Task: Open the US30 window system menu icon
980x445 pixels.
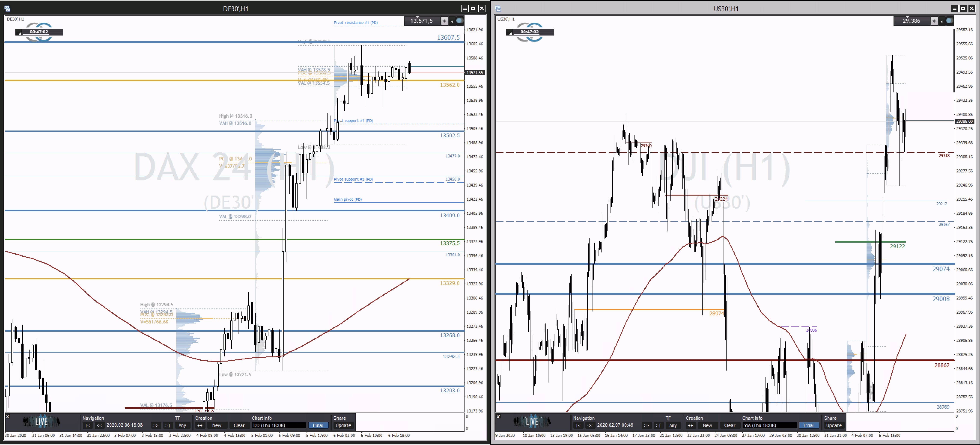Action: pyautogui.click(x=498, y=8)
